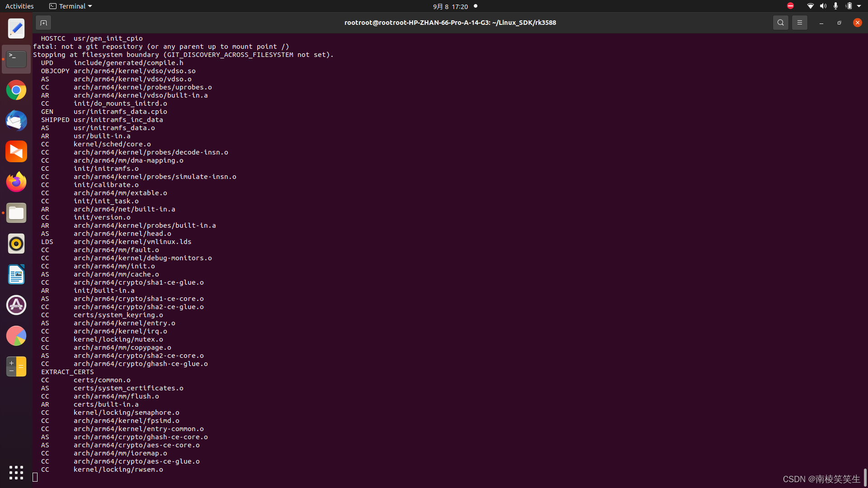Open Text Editor from the dock
Screen dimensions: 868x488
click(16, 29)
